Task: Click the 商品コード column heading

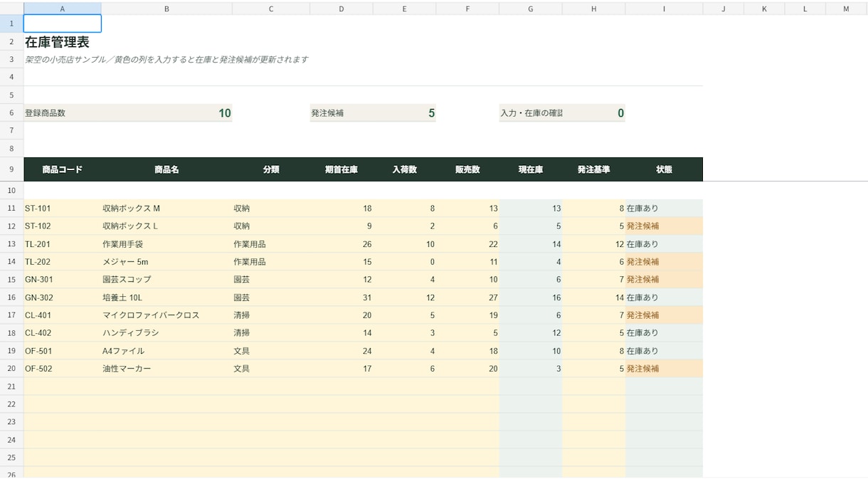Action: 63,169
